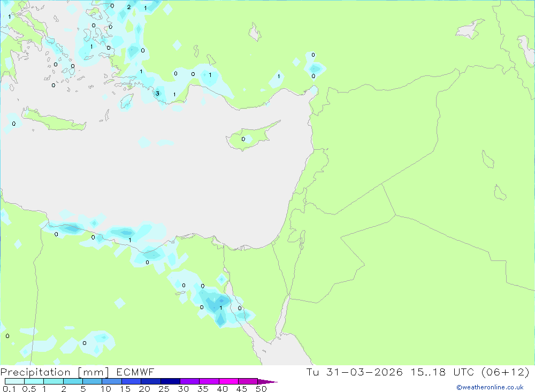The image size is (535, 392).
Task: Click the "(06+12)" forecast run label
Action: pyautogui.click(x=506, y=372)
